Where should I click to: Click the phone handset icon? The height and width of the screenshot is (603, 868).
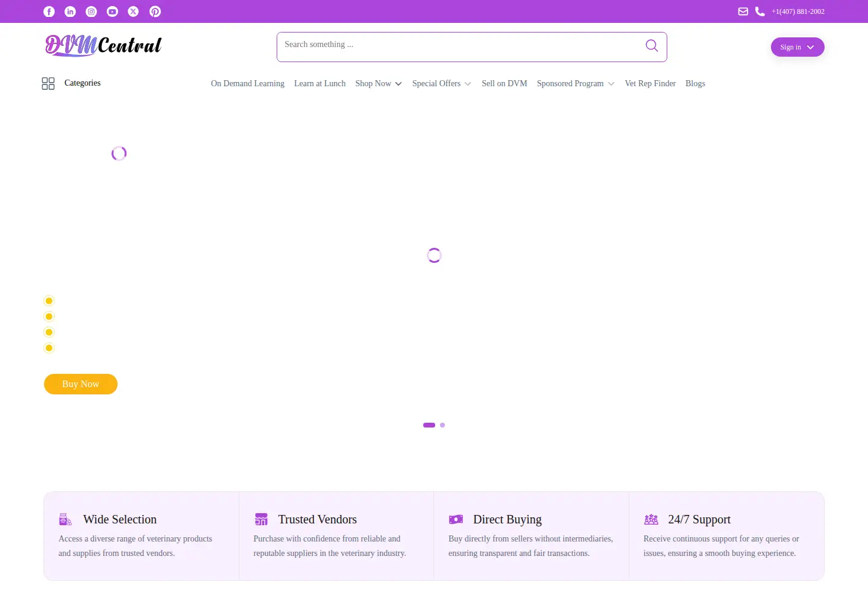tap(760, 11)
